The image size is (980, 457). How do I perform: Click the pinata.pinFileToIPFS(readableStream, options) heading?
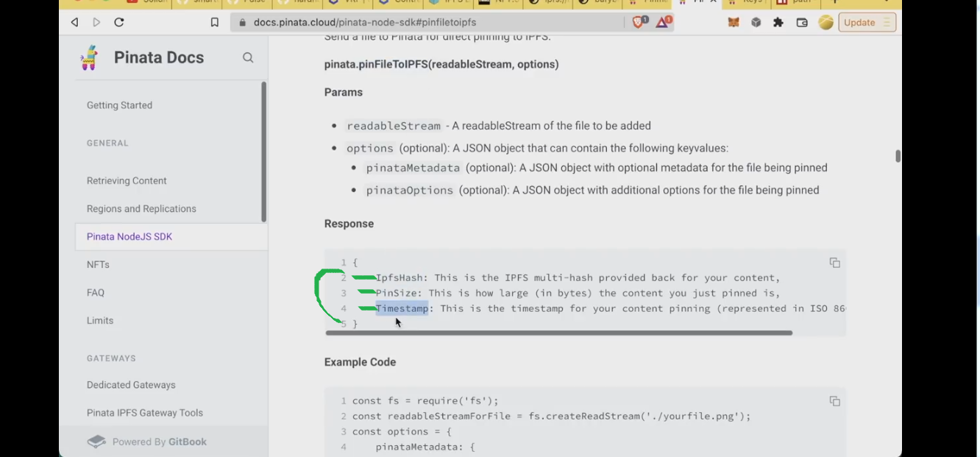pos(441,64)
